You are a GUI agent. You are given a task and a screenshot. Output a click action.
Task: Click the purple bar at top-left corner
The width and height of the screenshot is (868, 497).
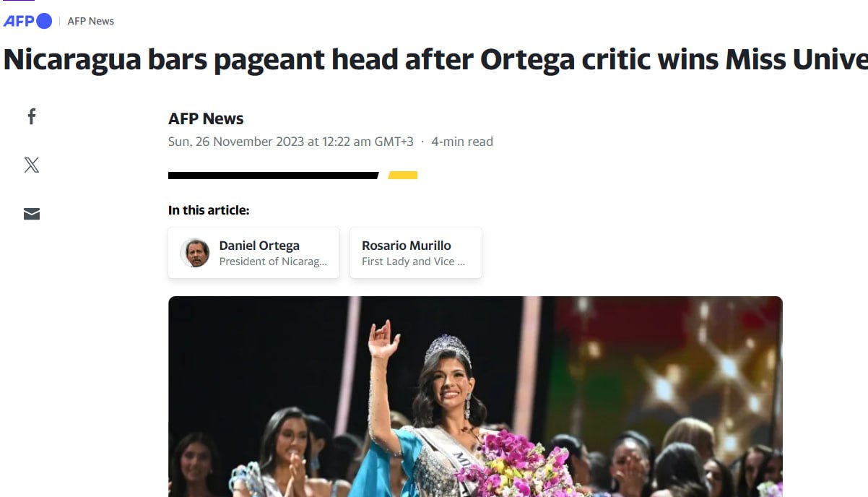tap(19, 1)
